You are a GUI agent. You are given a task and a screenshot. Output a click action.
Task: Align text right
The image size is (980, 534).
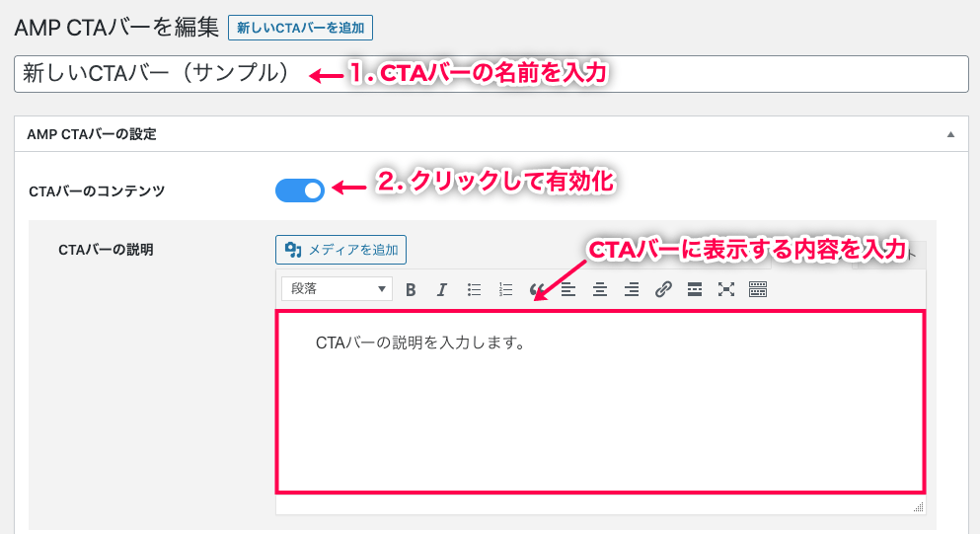click(632, 289)
